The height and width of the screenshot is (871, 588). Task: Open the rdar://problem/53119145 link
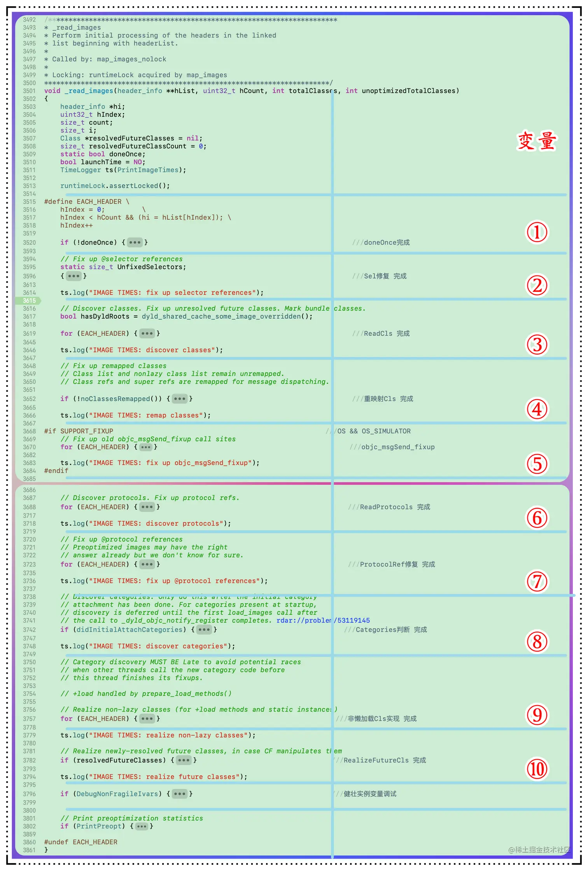[x=323, y=620]
